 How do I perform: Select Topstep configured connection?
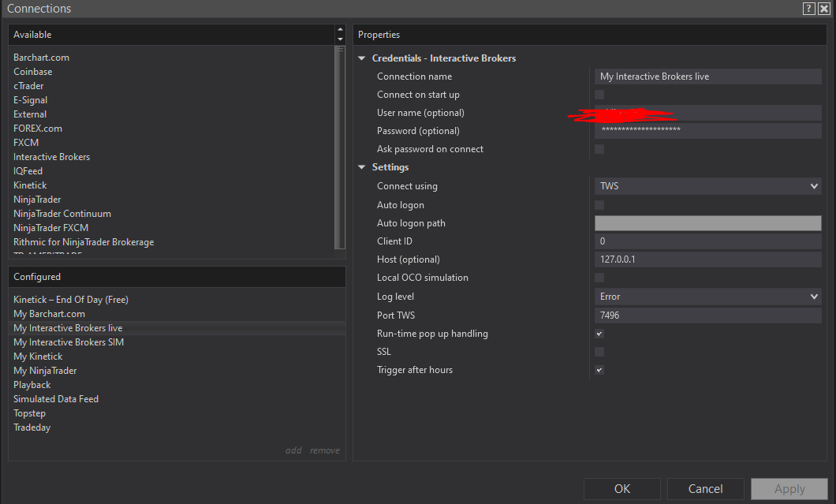(x=29, y=413)
